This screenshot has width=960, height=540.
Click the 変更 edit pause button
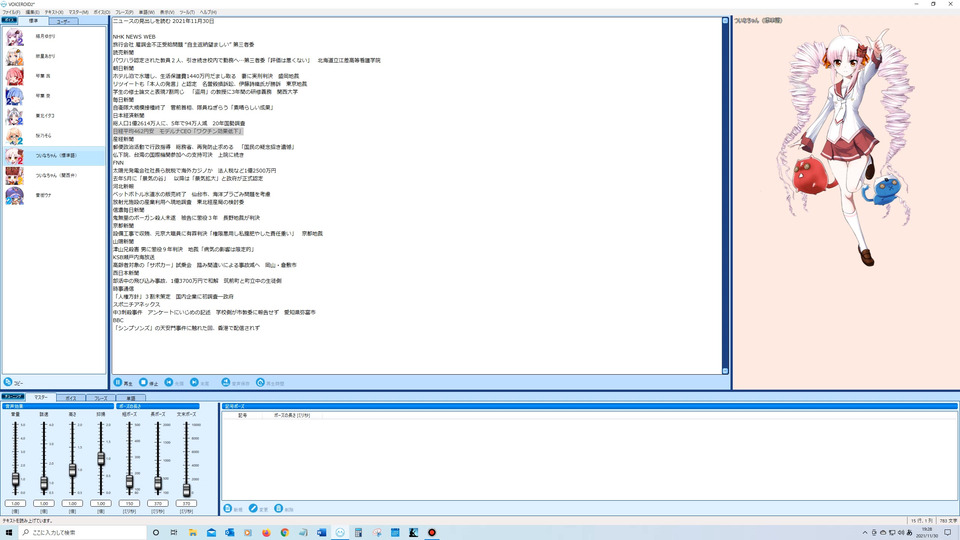258,509
